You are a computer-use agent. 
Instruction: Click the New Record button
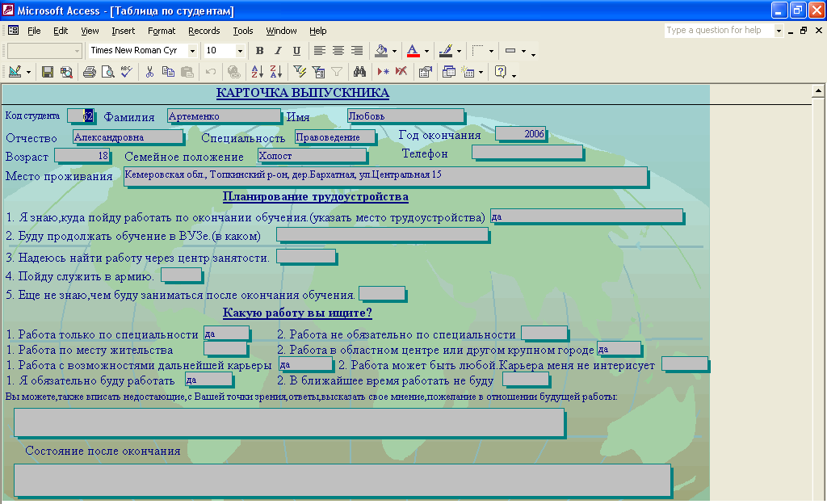click(383, 72)
